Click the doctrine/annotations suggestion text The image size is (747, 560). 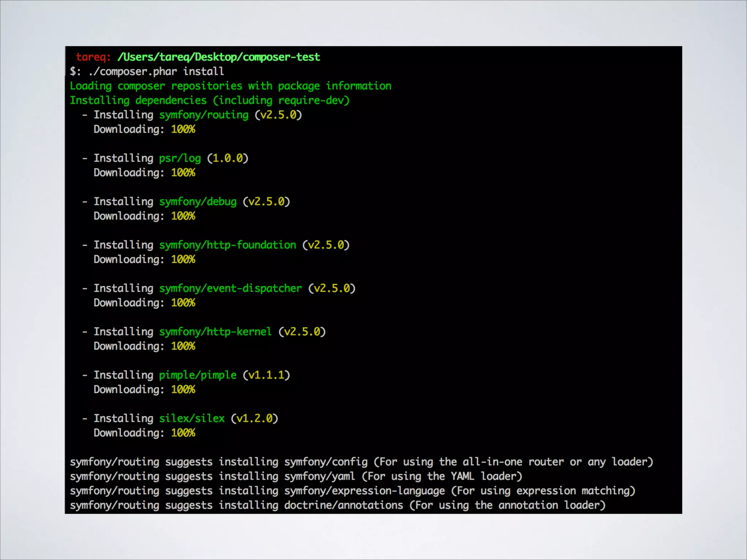point(344,505)
